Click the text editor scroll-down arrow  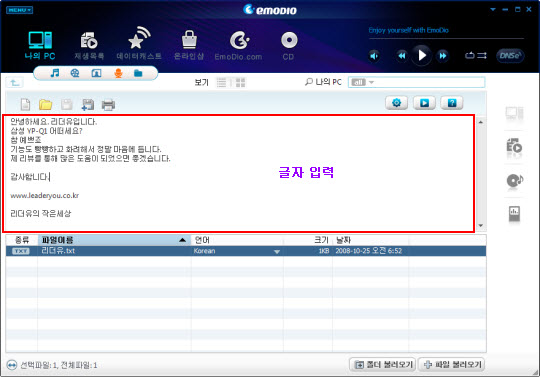pyautogui.click(x=480, y=226)
